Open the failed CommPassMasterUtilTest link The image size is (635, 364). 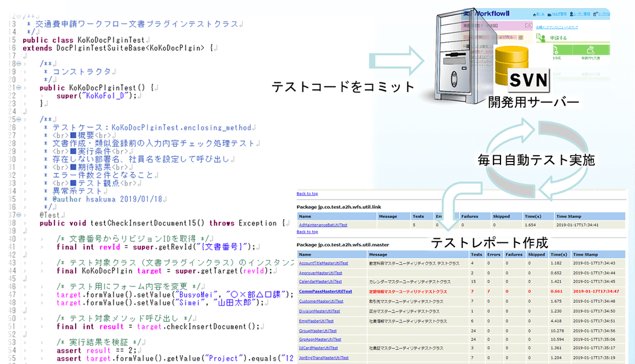click(x=325, y=291)
